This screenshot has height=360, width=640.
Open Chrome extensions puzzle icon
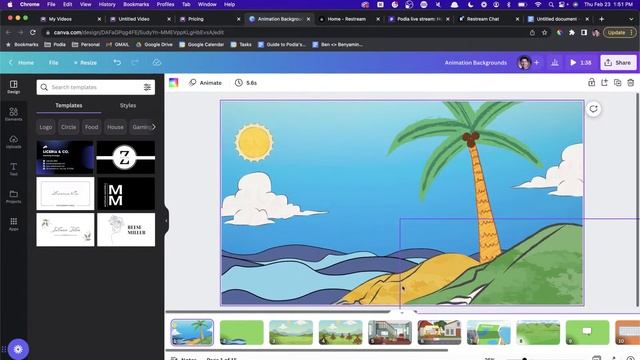coord(572,32)
